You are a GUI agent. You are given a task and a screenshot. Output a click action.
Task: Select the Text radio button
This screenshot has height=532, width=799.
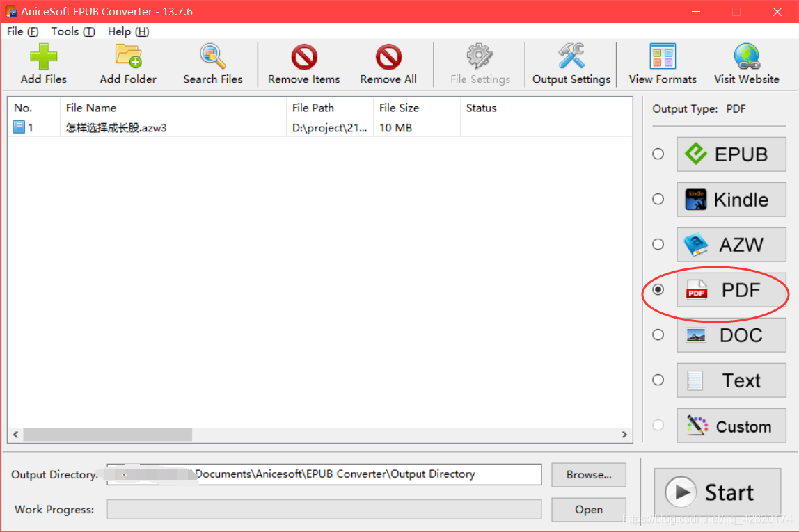[x=658, y=380]
